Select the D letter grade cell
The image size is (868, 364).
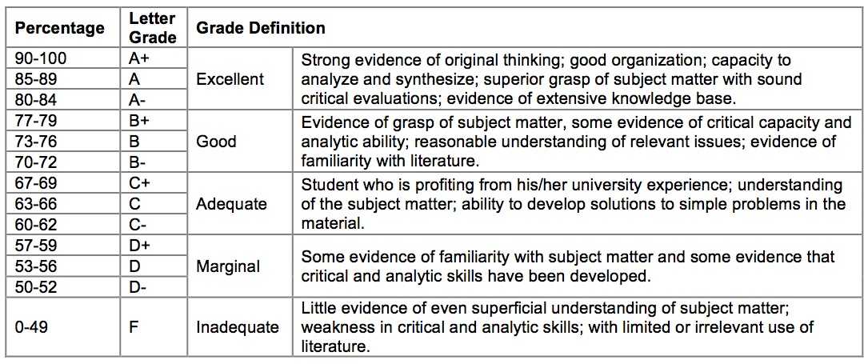[x=154, y=266]
